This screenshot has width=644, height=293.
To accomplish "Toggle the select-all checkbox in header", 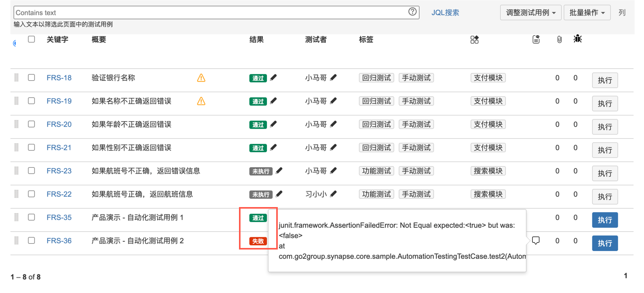I will coord(32,39).
